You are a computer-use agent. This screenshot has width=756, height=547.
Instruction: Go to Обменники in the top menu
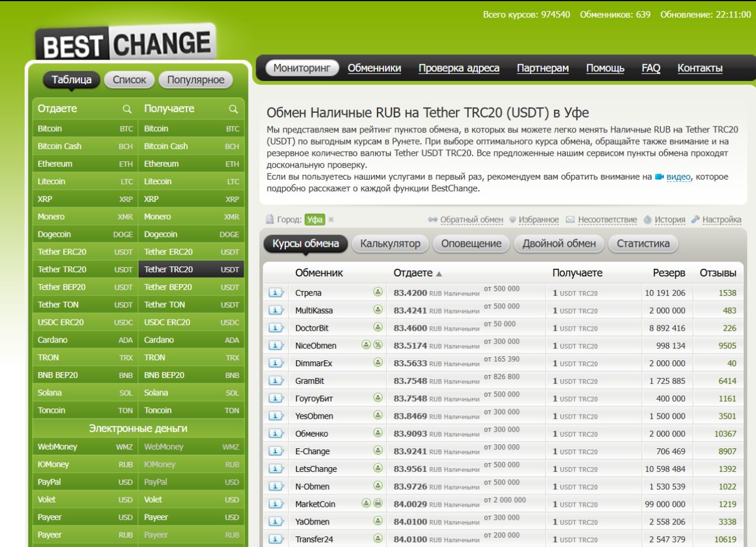pos(374,68)
